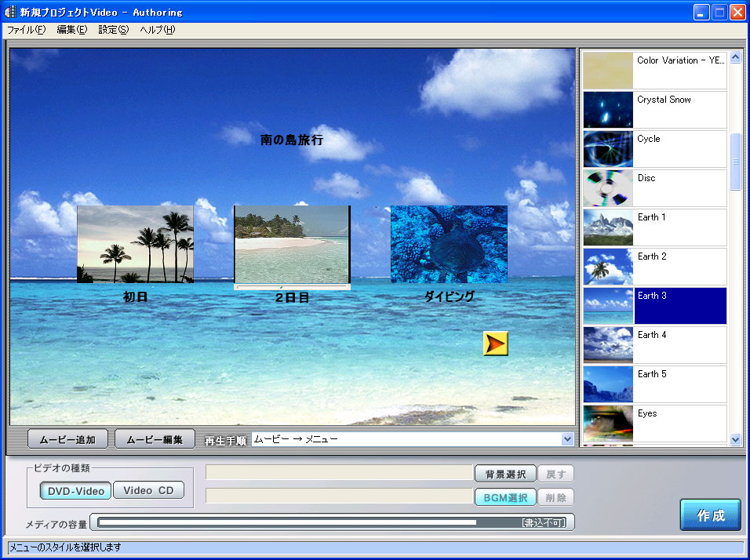Select the Earth 1 mountain style
This screenshot has height=560, width=750.
608,227
